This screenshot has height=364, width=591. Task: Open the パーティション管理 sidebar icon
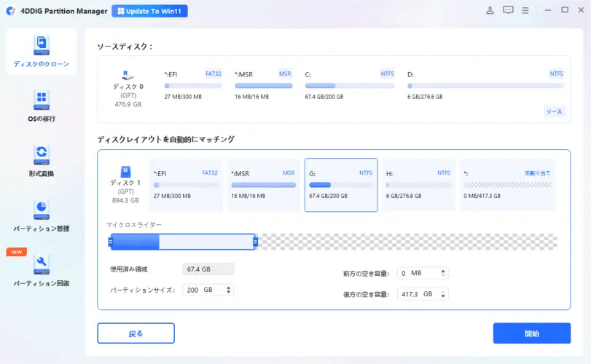coord(42,210)
